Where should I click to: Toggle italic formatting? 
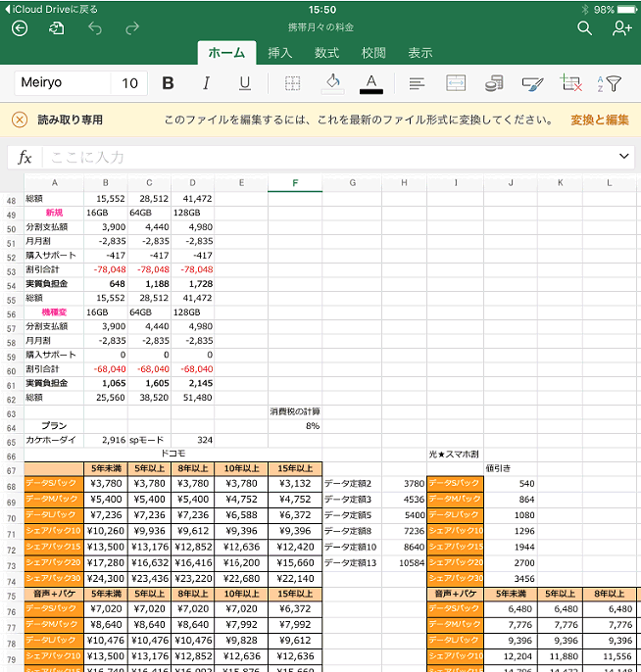pyautogui.click(x=206, y=83)
